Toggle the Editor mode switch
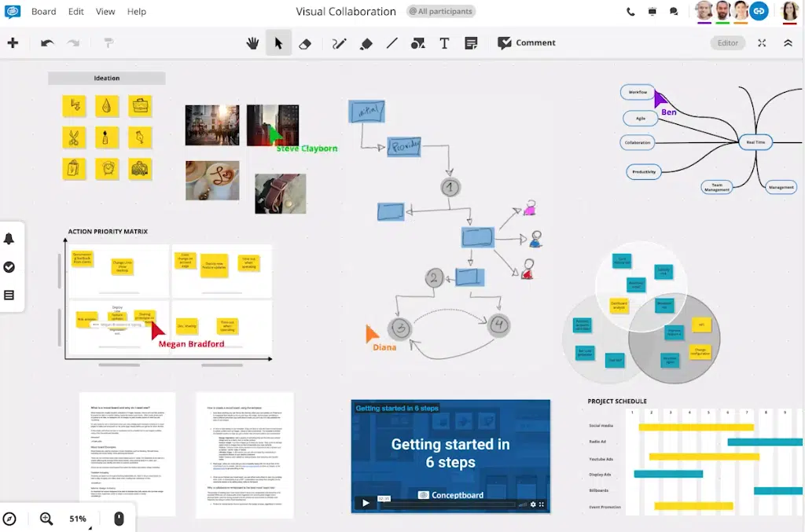Viewport: 805px width, 532px height. pos(728,43)
